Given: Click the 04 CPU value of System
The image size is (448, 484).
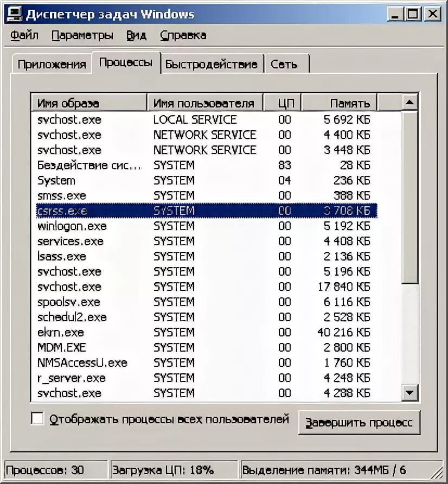Looking at the screenshot, I should (x=284, y=180).
